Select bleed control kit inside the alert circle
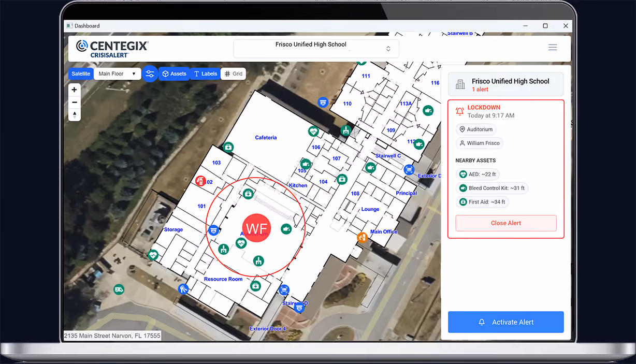The image size is (636, 364). coord(286,228)
